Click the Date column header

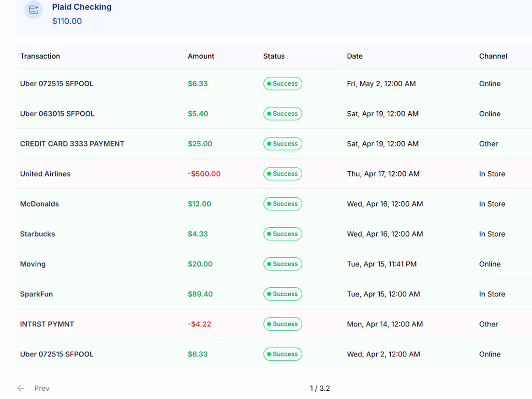355,56
